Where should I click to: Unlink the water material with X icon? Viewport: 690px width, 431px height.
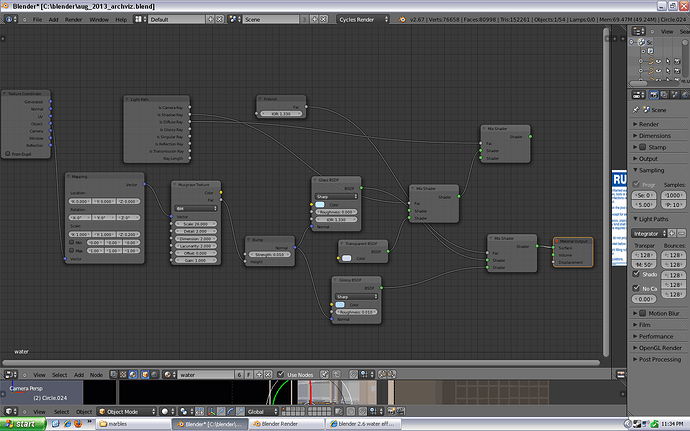tap(268, 375)
